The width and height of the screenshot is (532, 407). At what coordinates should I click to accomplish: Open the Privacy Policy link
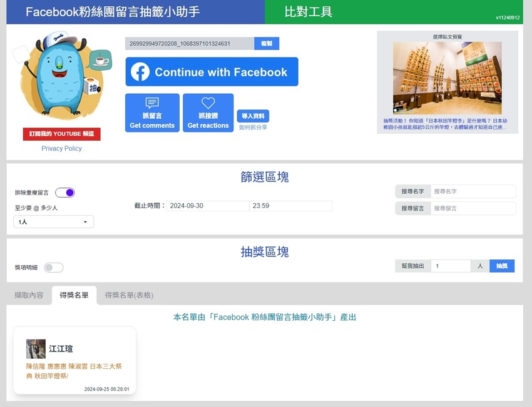click(x=61, y=148)
